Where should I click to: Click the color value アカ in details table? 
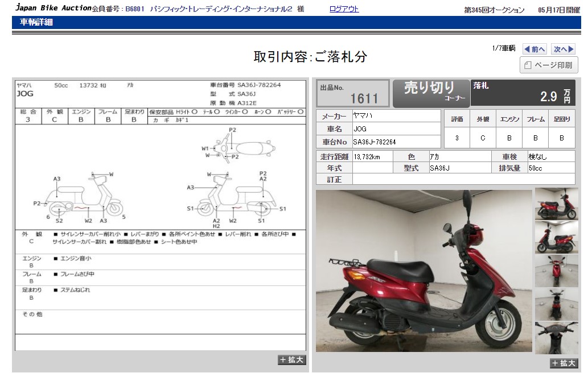click(460, 156)
